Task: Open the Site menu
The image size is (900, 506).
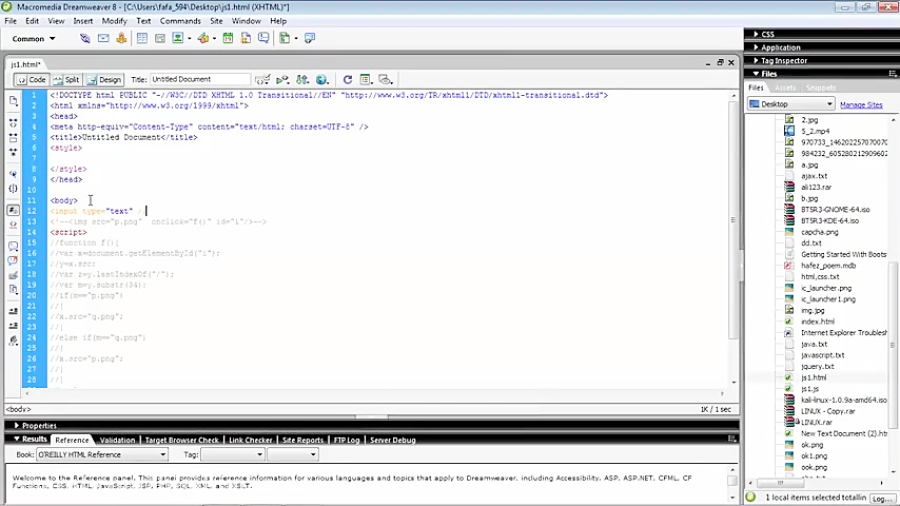Action: tap(216, 21)
